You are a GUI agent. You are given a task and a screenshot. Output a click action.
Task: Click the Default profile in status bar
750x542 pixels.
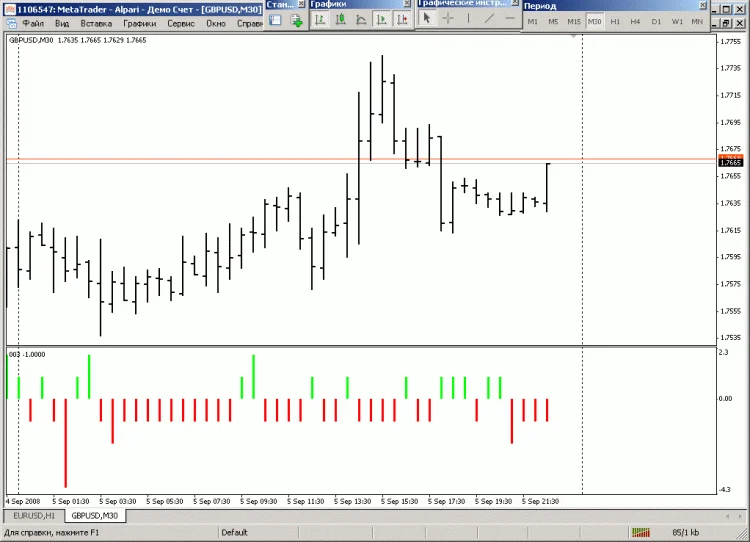[234, 532]
